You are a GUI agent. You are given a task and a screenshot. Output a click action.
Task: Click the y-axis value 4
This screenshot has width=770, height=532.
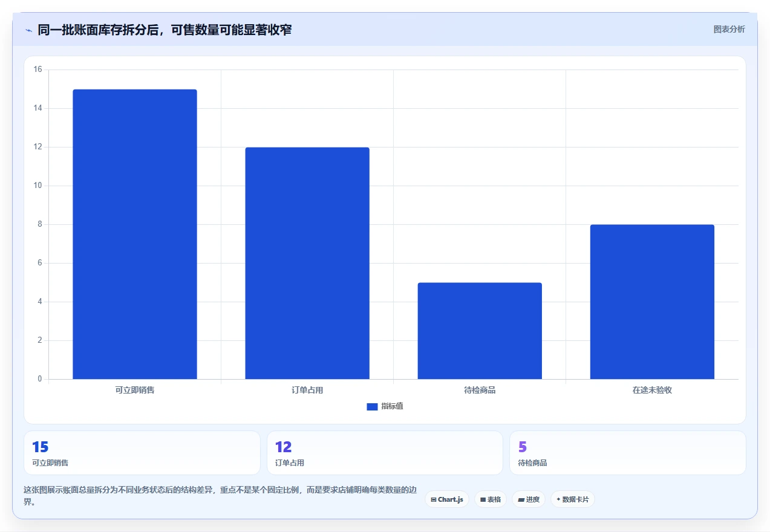click(40, 302)
